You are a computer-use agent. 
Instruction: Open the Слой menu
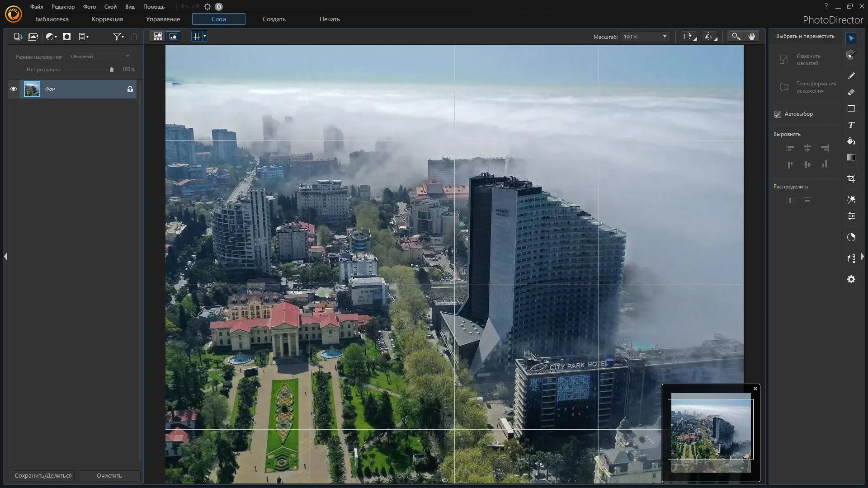[110, 7]
